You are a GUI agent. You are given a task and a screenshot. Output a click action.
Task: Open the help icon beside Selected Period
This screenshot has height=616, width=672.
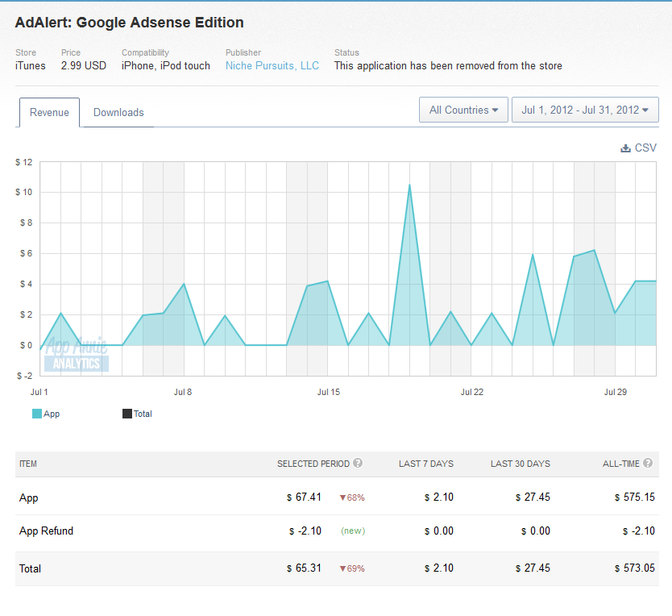tap(358, 463)
